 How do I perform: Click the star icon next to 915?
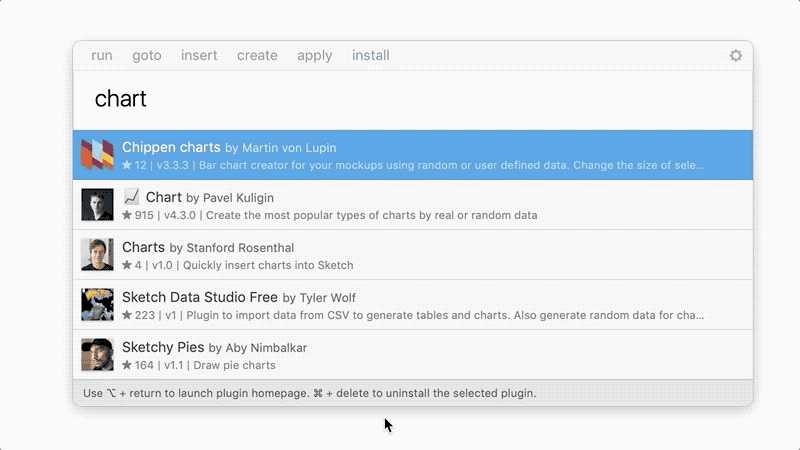tap(127, 215)
